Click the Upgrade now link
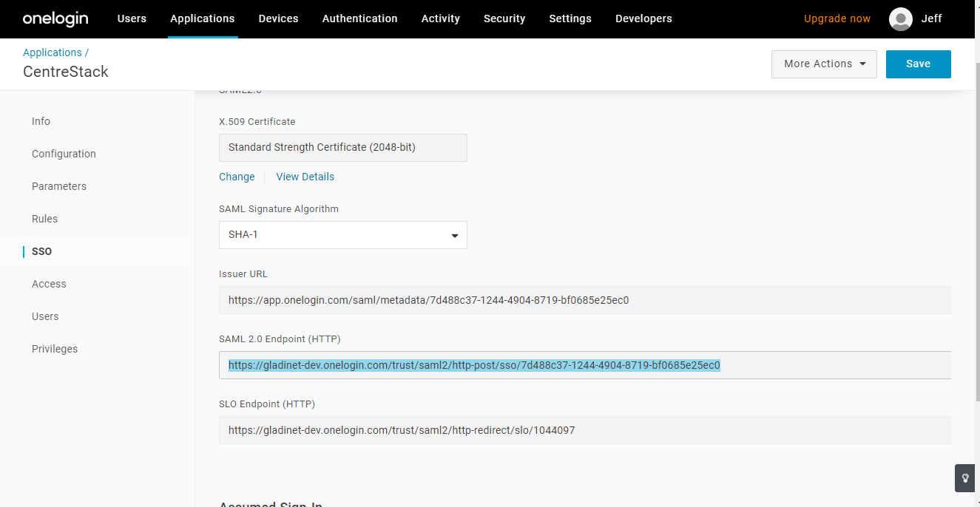Screen dimensions: 980x507 (x=837, y=18)
